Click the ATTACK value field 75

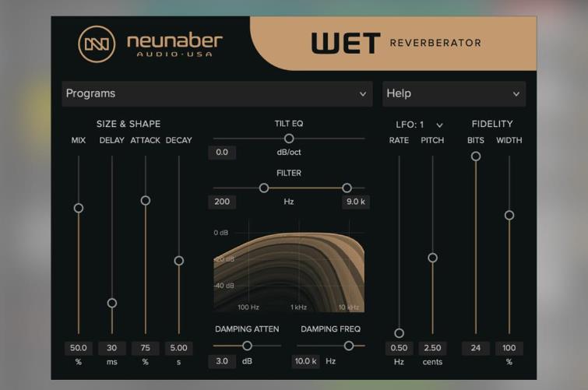click(146, 348)
